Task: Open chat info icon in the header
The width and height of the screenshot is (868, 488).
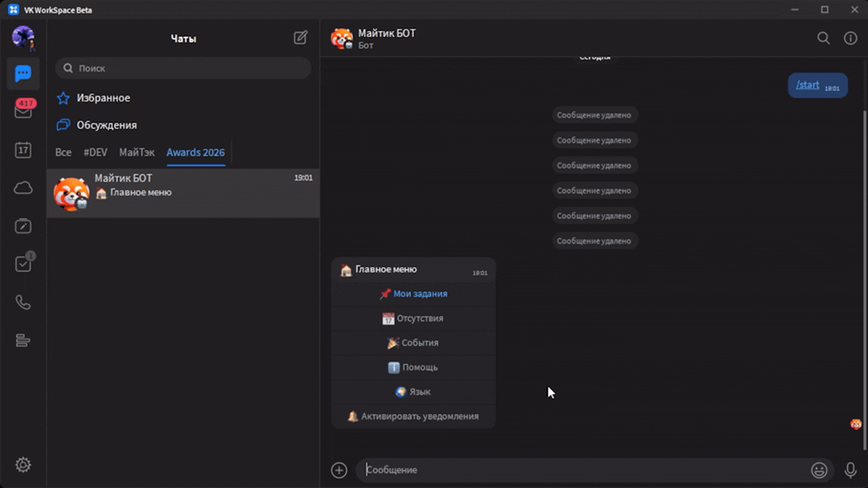Action: tap(850, 38)
